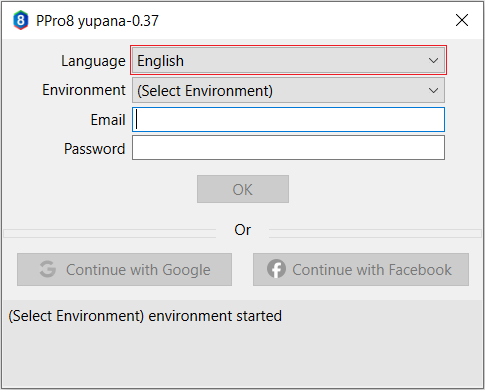The image size is (485, 390).
Task: Click the Or separator text
Action: pos(242,230)
